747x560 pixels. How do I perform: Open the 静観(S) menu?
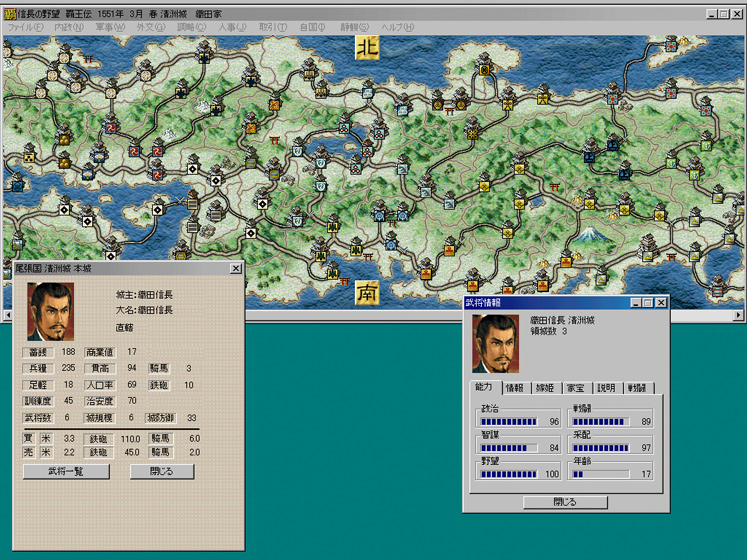354,27
